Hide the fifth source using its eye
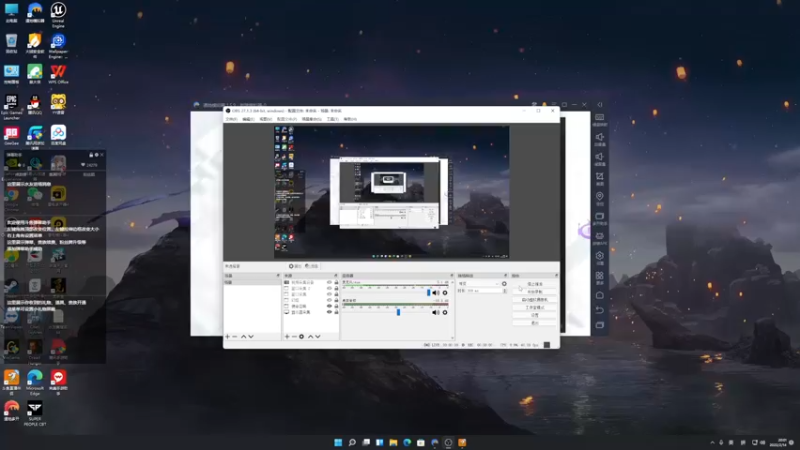This screenshot has height=450, width=800. click(329, 306)
